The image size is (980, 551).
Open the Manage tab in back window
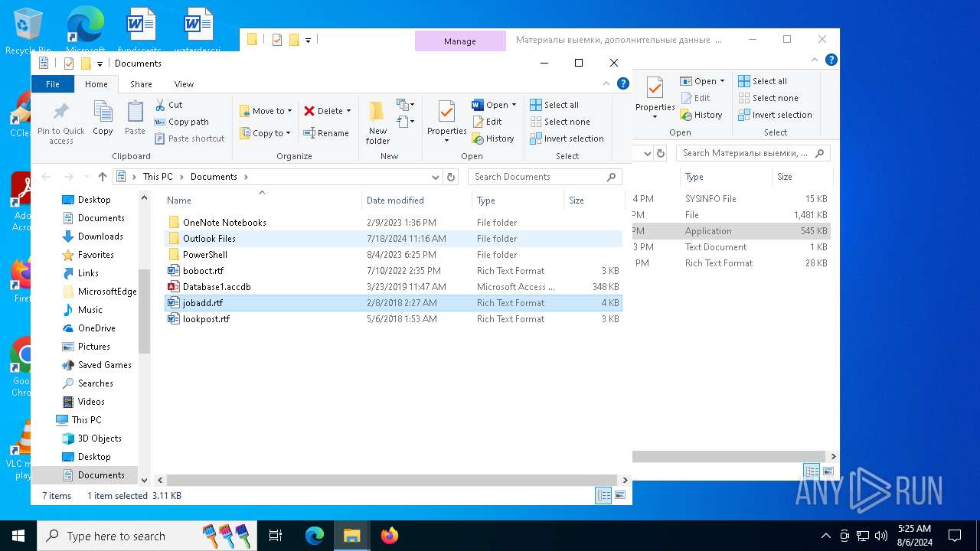point(460,41)
